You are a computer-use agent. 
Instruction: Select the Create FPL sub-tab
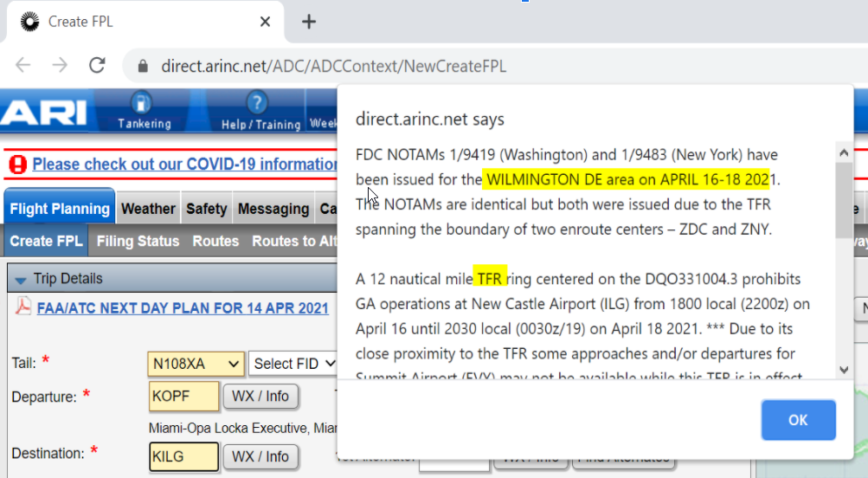pyautogui.click(x=47, y=241)
